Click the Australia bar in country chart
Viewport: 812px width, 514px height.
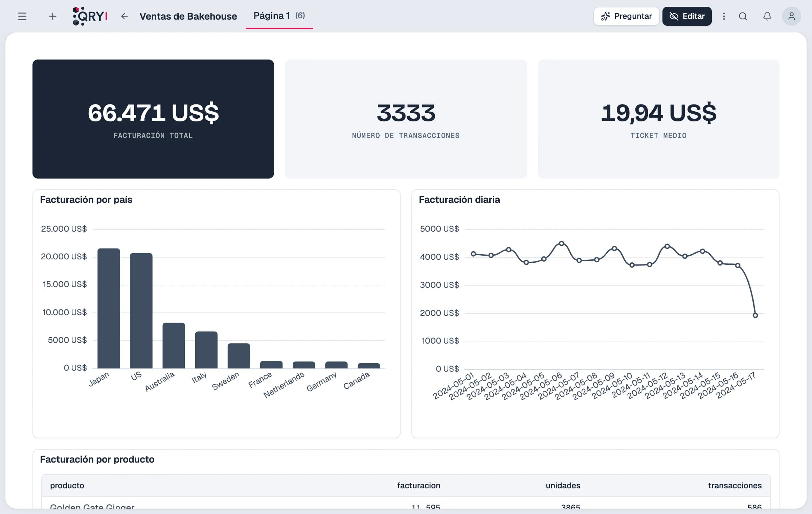(x=174, y=346)
